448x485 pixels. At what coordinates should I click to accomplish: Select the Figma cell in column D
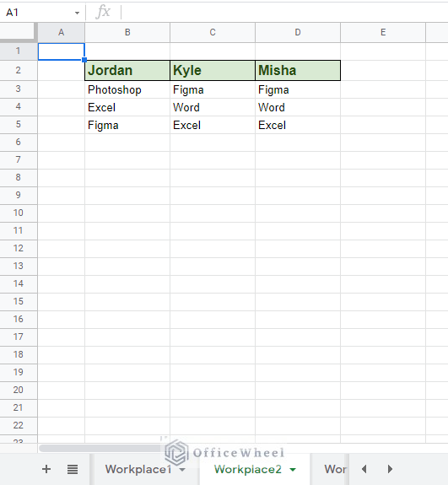coord(298,89)
